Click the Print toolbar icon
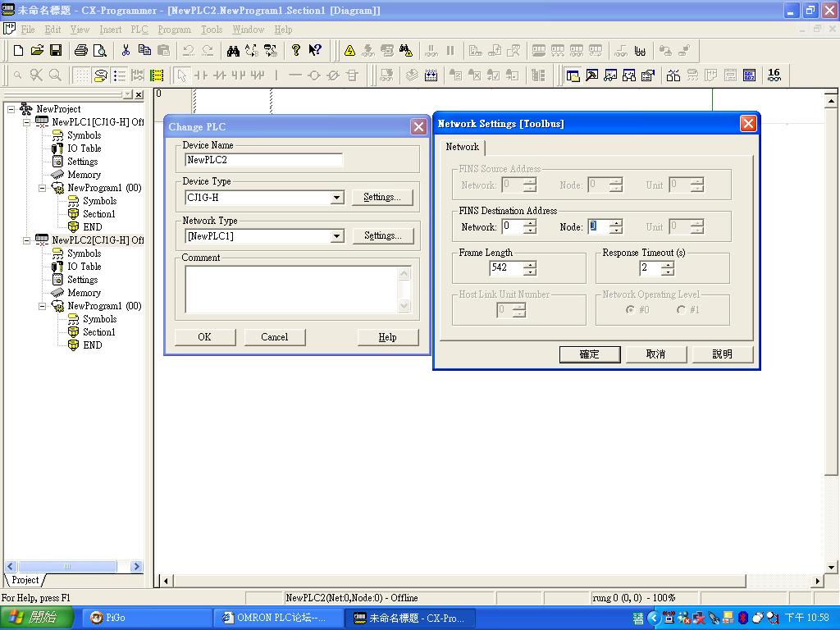This screenshot has width=840, height=630. point(81,50)
